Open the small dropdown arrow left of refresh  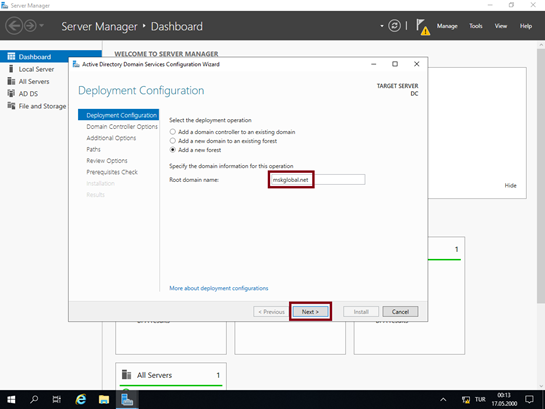[x=382, y=26]
